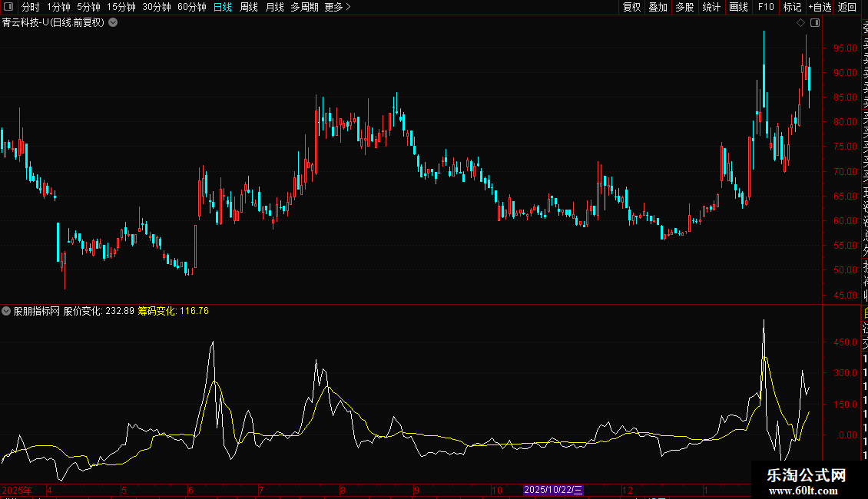Click the 叠加 overlay button
868x499 pixels.
pyautogui.click(x=658, y=7)
